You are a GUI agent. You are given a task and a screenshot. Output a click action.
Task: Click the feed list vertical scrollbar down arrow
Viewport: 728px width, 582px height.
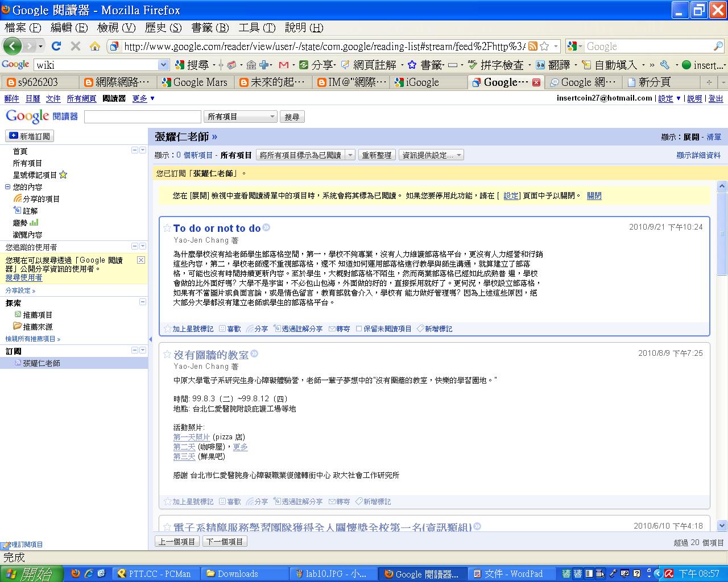tap(722, 526)
